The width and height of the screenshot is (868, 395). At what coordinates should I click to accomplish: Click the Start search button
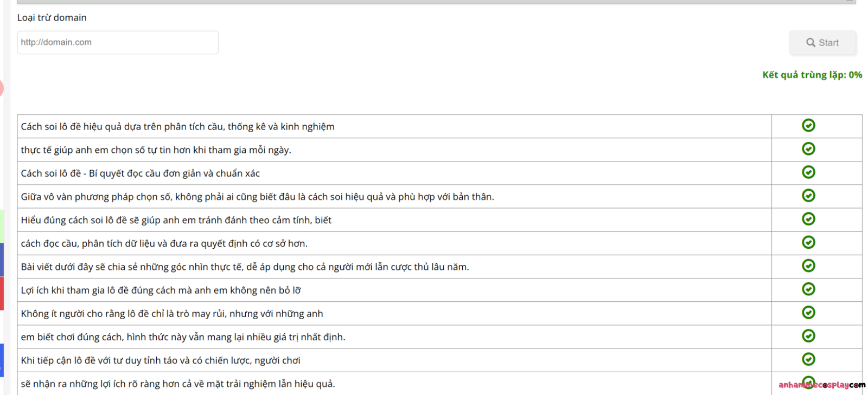[x=822, y=43]
